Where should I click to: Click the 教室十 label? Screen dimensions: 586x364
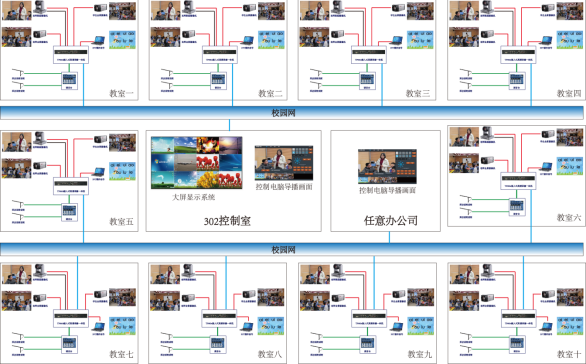[x=569, y=354]
